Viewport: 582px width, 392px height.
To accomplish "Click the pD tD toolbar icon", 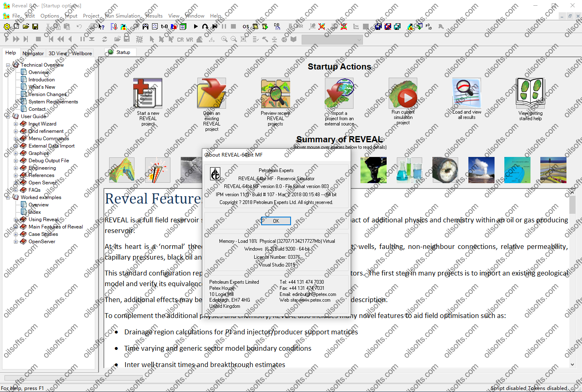I will pos(429,27).
